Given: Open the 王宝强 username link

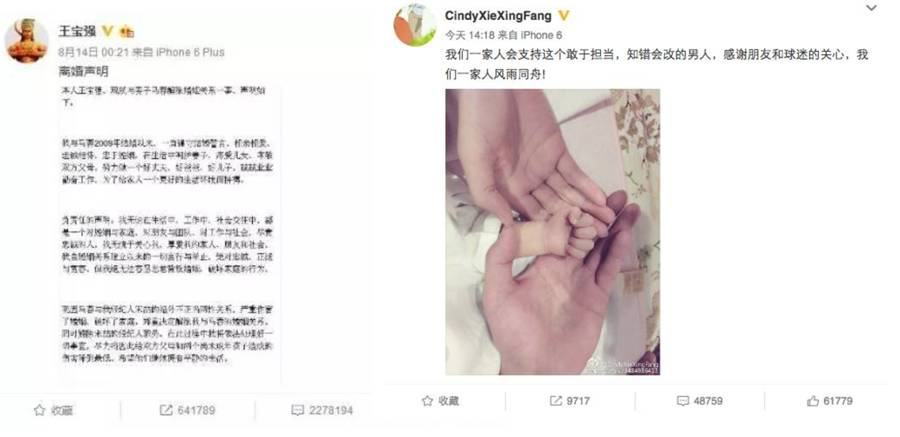Looking at the screenshot, I should coord(77,31).
